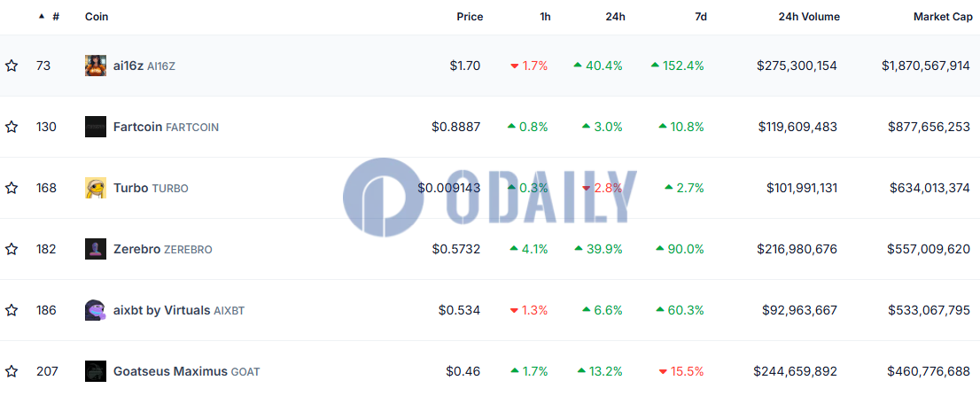Click the ai16z coin logo icon

96,66
